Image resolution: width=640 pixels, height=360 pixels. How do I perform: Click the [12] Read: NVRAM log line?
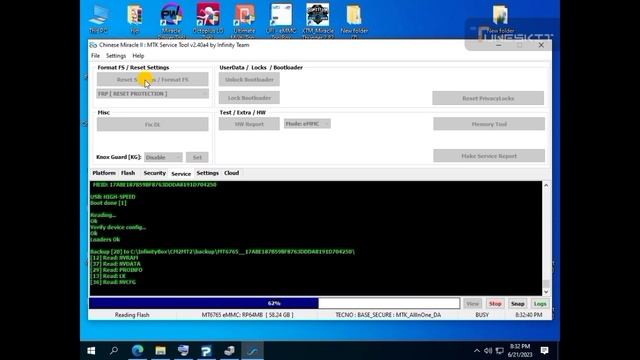click(114, 258)
